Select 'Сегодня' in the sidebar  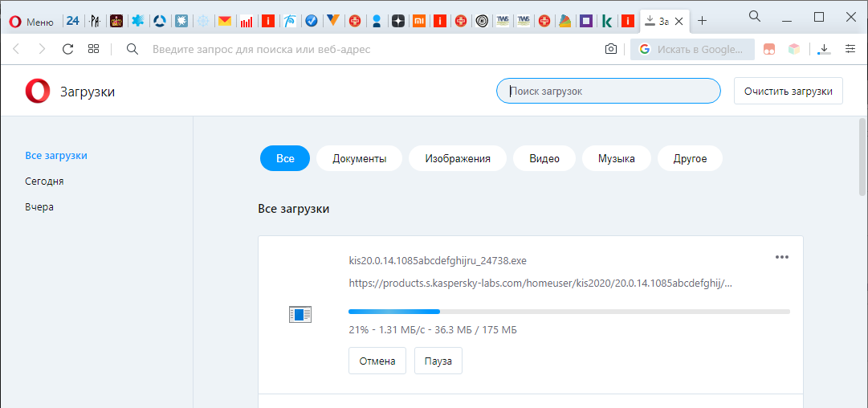click(x=44, y=181)
